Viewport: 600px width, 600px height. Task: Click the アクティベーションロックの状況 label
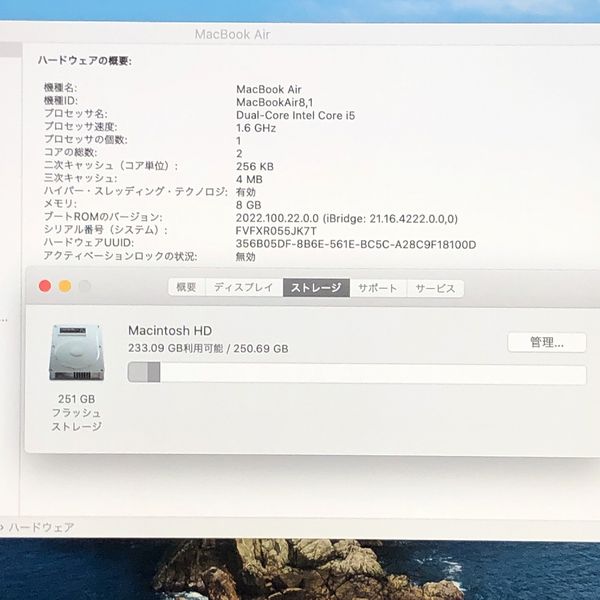(120, 256)
